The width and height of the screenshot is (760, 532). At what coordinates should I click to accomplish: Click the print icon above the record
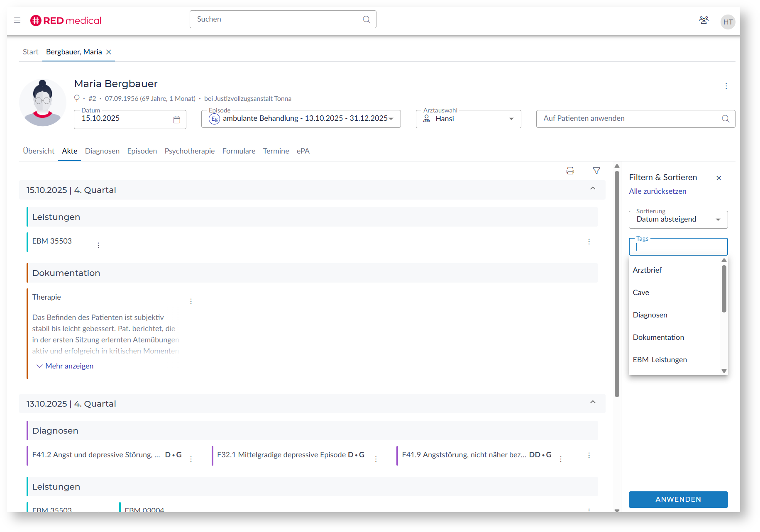(x=570, y=171)
